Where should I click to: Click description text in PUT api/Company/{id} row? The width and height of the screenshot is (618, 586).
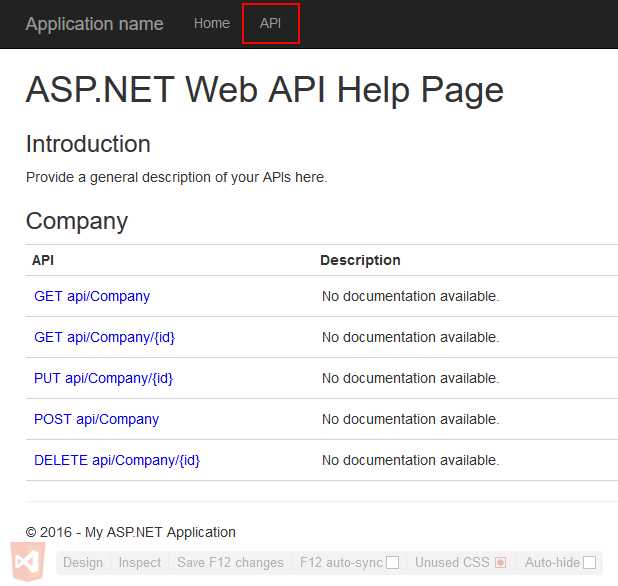[410, 378]
